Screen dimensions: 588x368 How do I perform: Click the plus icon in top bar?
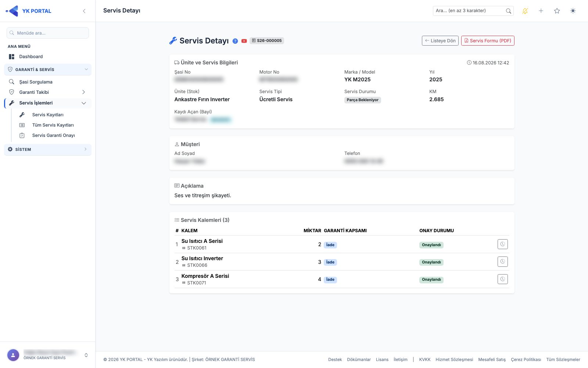[x=541, y=11]
